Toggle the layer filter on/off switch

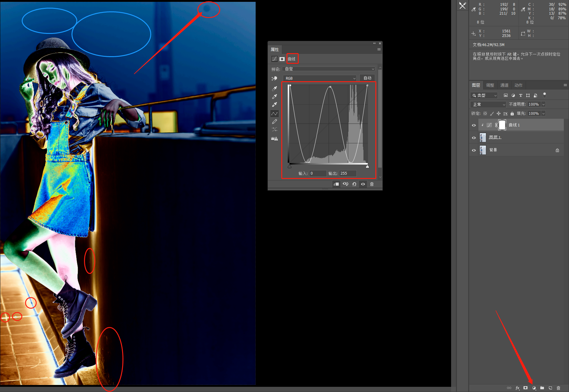[x=545, y=95]
